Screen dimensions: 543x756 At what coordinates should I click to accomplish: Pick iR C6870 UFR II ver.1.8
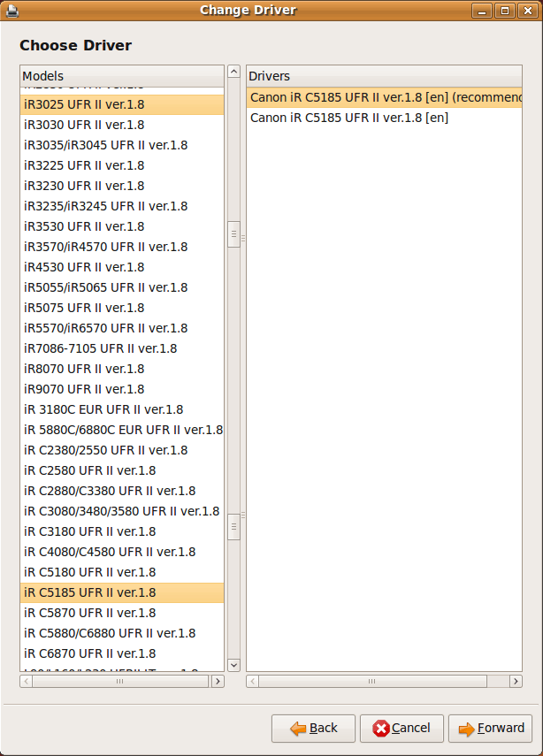pos(122,653)
